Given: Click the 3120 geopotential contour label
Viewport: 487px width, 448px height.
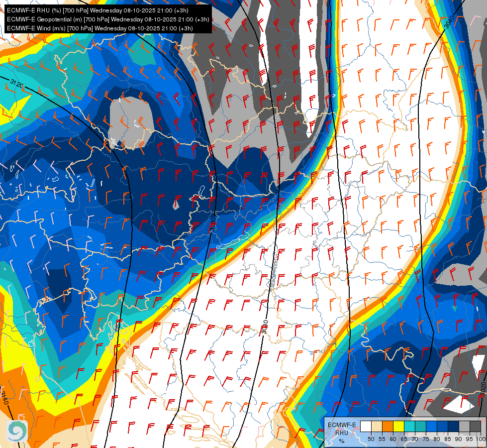Looking at the screenshot, I should 17,84.
